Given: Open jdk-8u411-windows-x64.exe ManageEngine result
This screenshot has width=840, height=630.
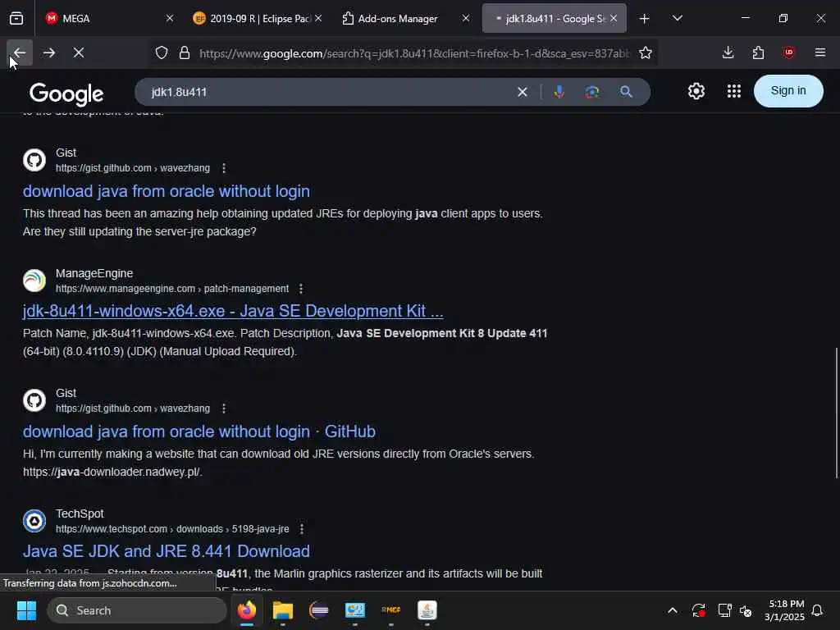Looking at the screenshot, I should pos(233,311).
